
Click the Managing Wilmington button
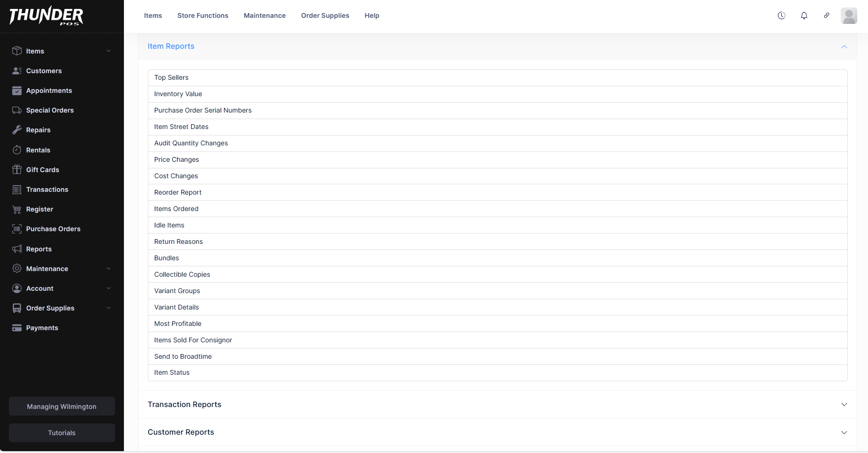pos(61,407)
